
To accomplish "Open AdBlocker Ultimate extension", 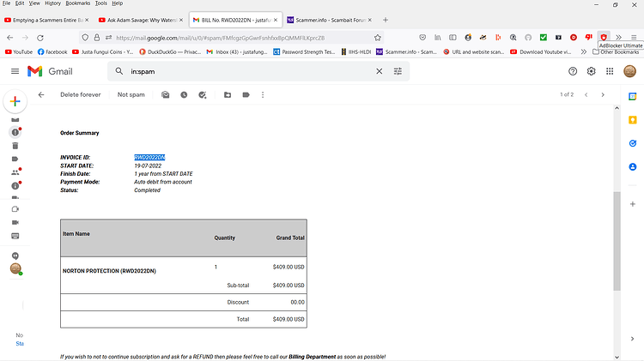I will 604,38.
